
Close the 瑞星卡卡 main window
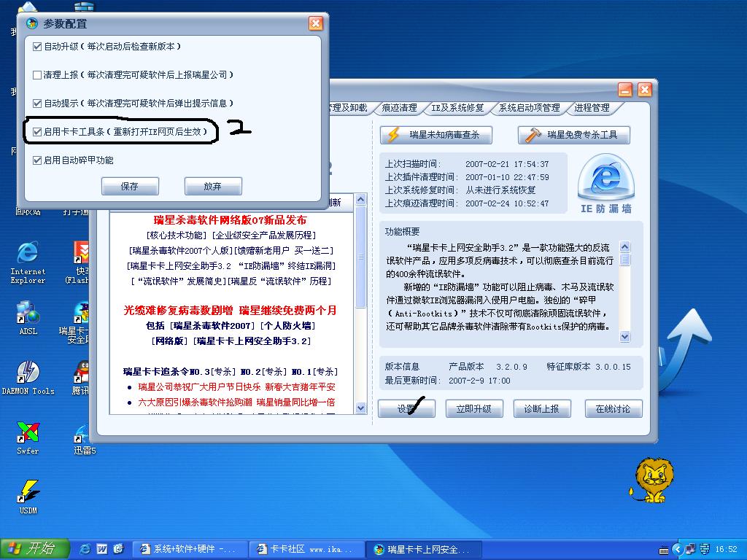coord(645,90)
